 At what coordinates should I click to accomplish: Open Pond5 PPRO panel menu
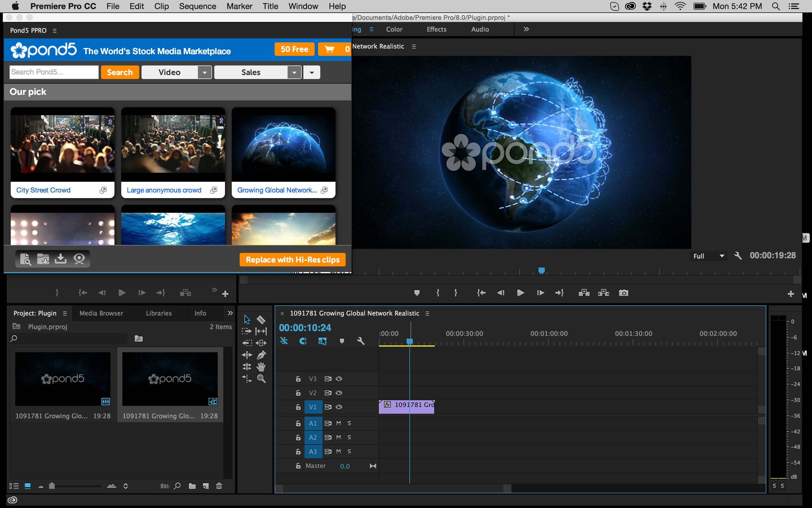(55, 30)
